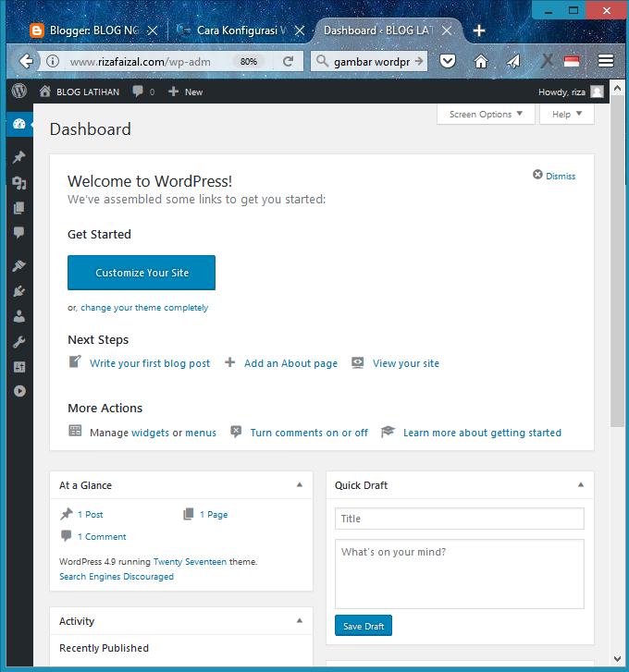
Task: Open the Media library sidebar icon
Action: 18,183
